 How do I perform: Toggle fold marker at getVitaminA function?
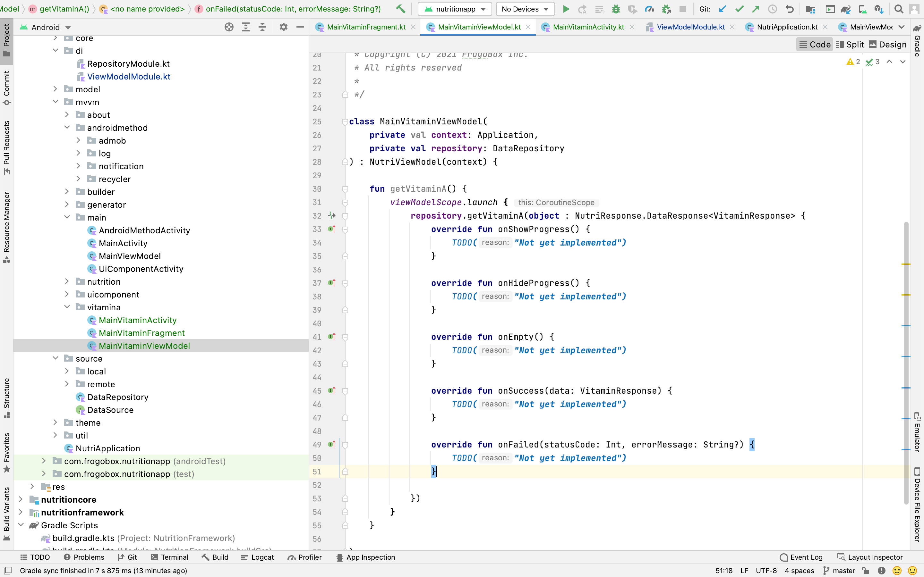tap(345, 189)
